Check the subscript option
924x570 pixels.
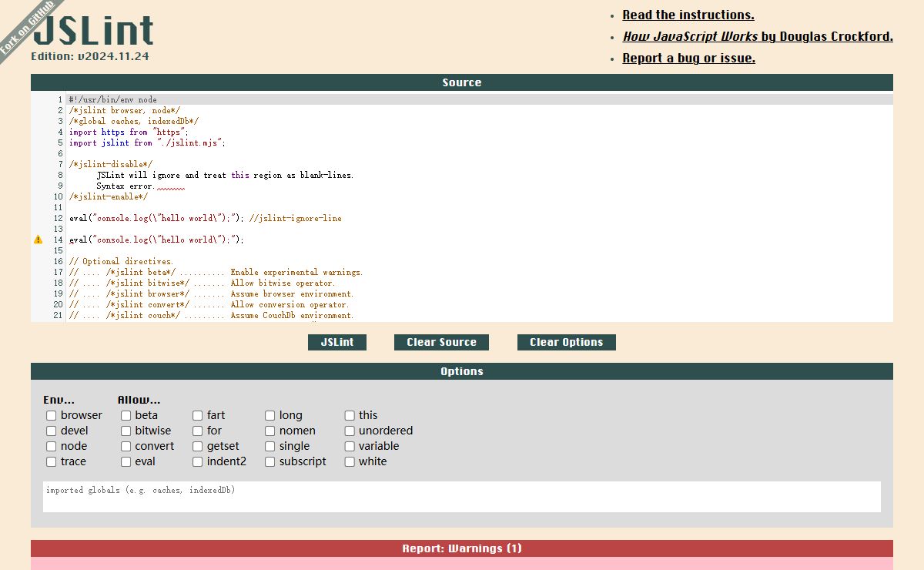[270, 462]
